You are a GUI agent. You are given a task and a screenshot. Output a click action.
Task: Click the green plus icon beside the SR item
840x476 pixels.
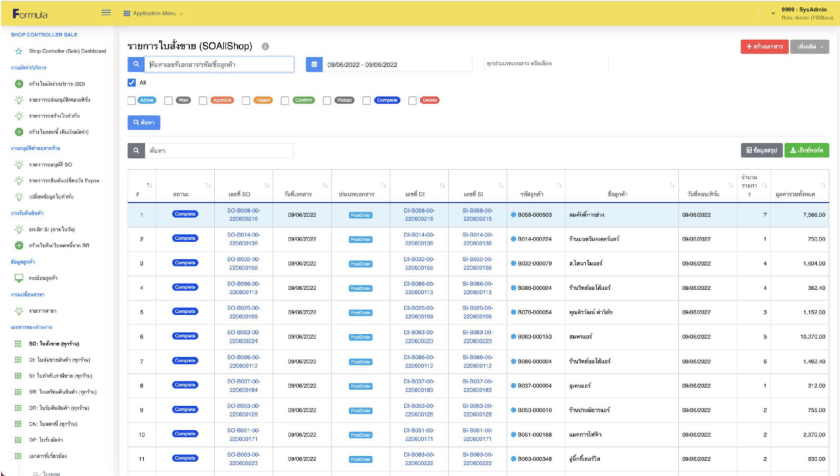pyautogui.click(x=19, y=245)
